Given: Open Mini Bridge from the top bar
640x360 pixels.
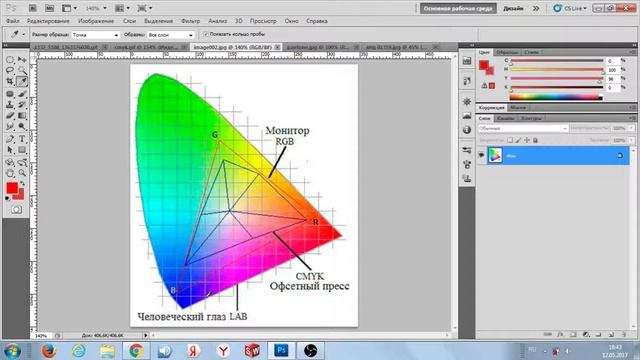Looking at the screenshot, I should [49, 8].
